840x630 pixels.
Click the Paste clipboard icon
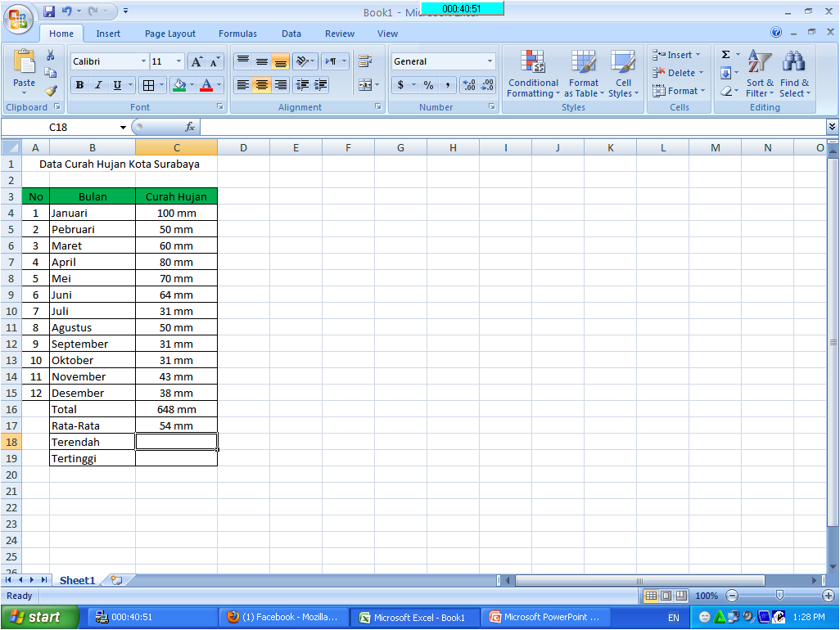pyautogui.click(x=24, y=63)
